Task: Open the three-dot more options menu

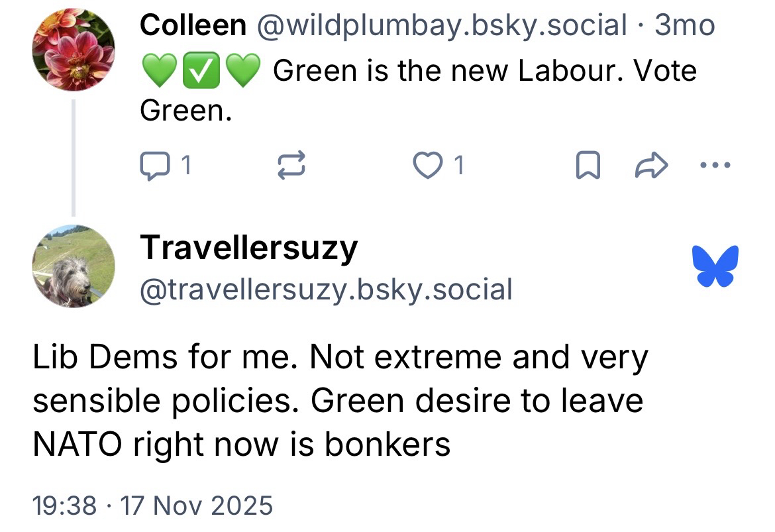Action: pos(716,166)
